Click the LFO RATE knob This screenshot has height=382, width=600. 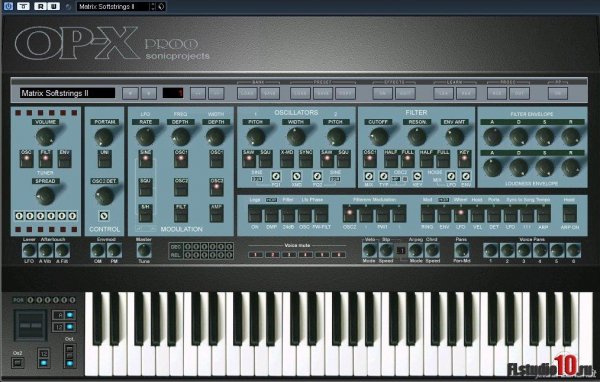[145, 137]
